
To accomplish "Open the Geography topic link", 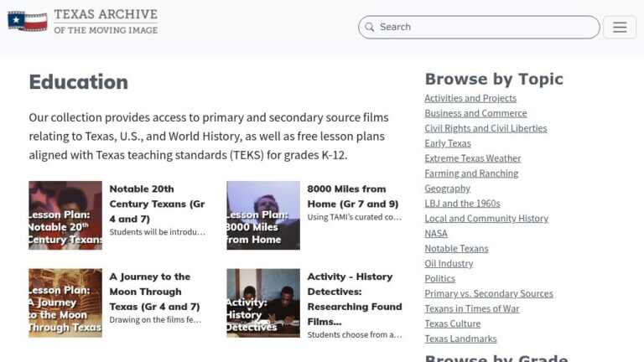I will coord(447,189).
